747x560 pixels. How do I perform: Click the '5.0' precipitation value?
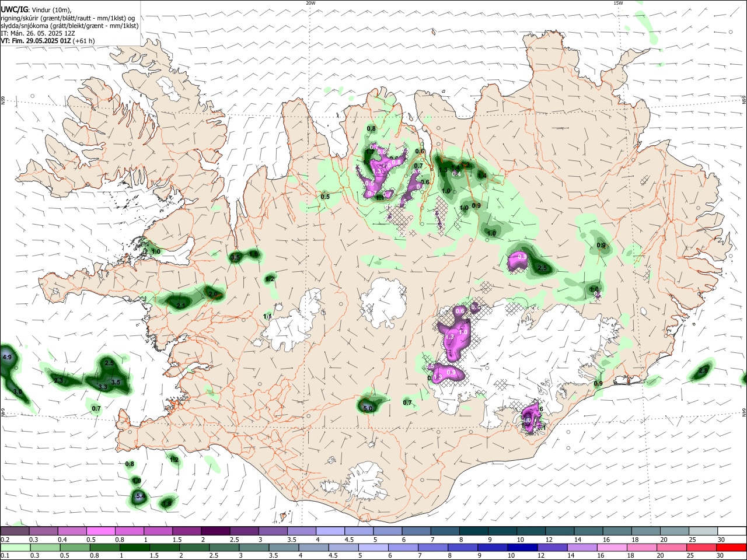click(x=367, y=408)
